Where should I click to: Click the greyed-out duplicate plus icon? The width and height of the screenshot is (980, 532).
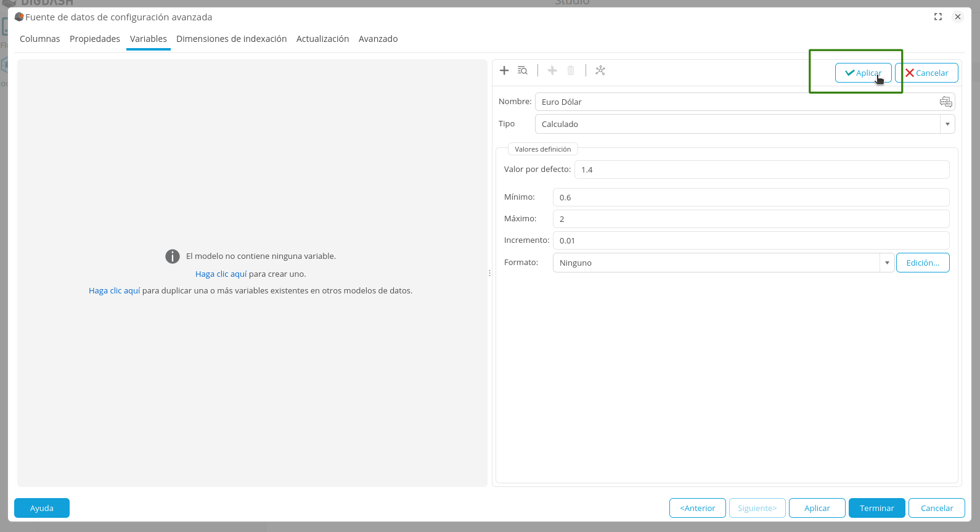pyautogui.click(x=552, y=70)
